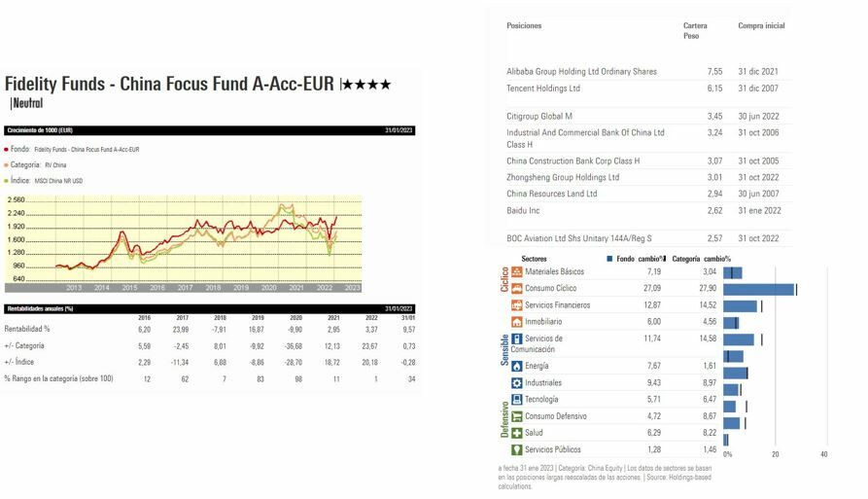Click the Tecnología computer icon
This screenshot has height=499, width=868.
click(x=517, y=400)
